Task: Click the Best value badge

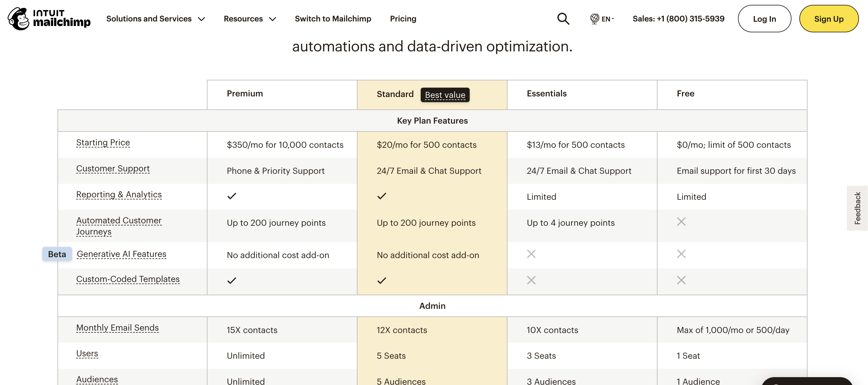Action: [x=445, y=95]
